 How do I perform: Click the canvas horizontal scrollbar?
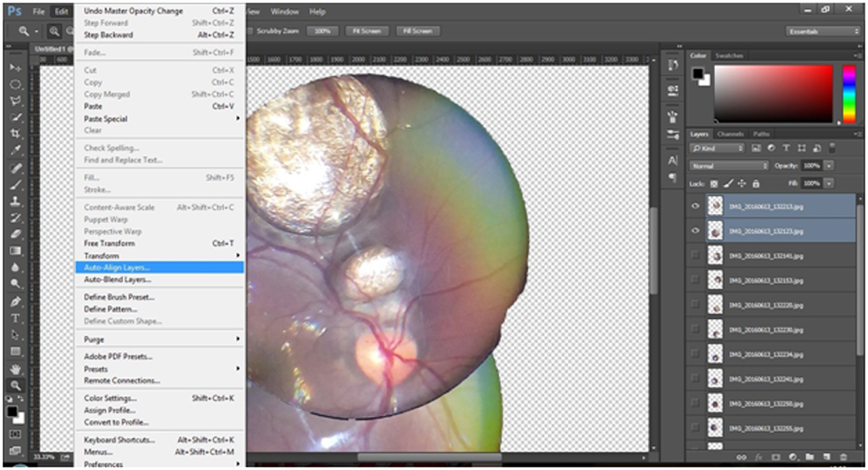pos(429,457)
